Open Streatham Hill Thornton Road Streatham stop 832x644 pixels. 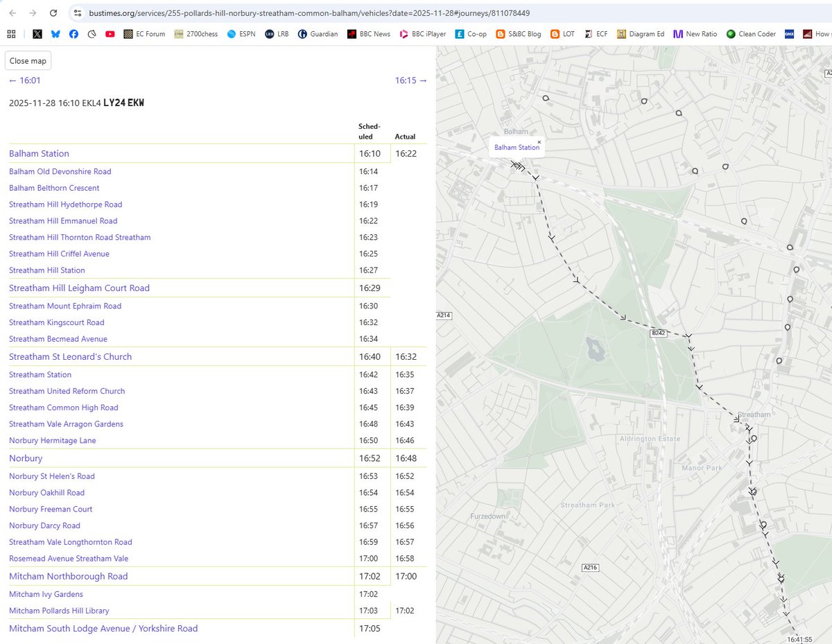[80, 237]
